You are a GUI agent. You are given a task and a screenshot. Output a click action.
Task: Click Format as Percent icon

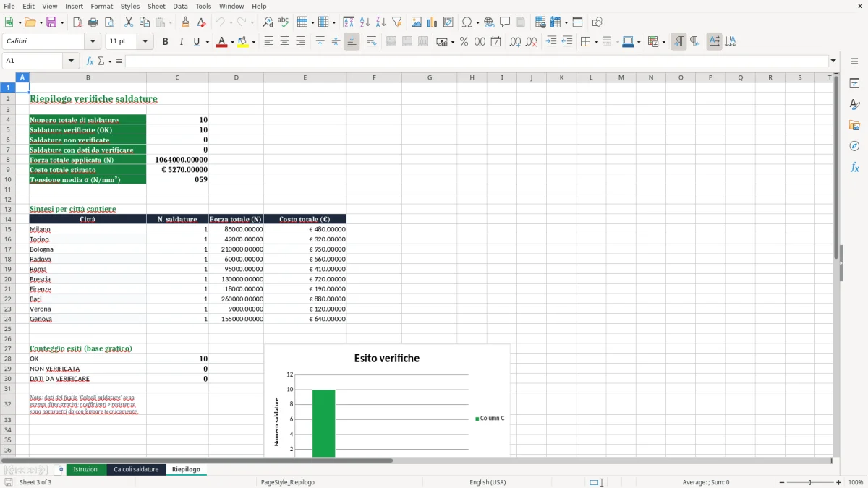pyautogui.click(x=464, y=42)
